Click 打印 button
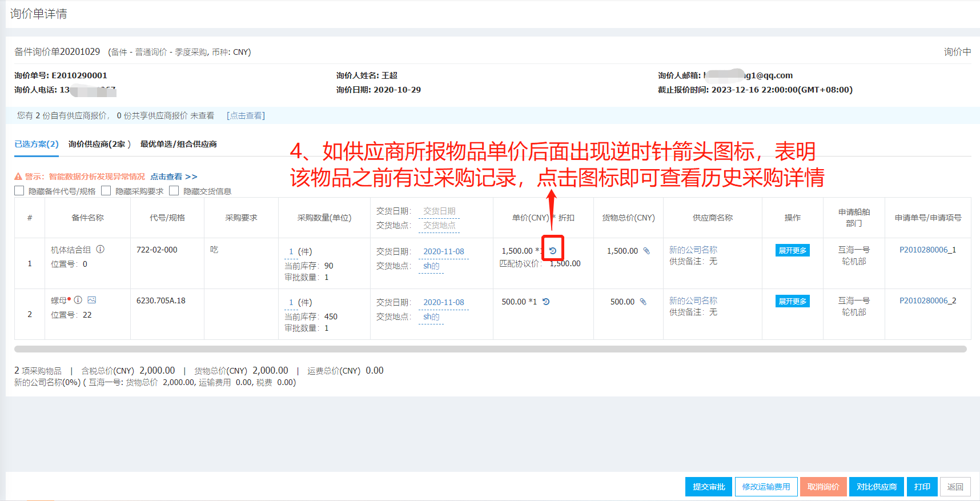This screenshot has height=501, width=980. (x=922, y=487)
